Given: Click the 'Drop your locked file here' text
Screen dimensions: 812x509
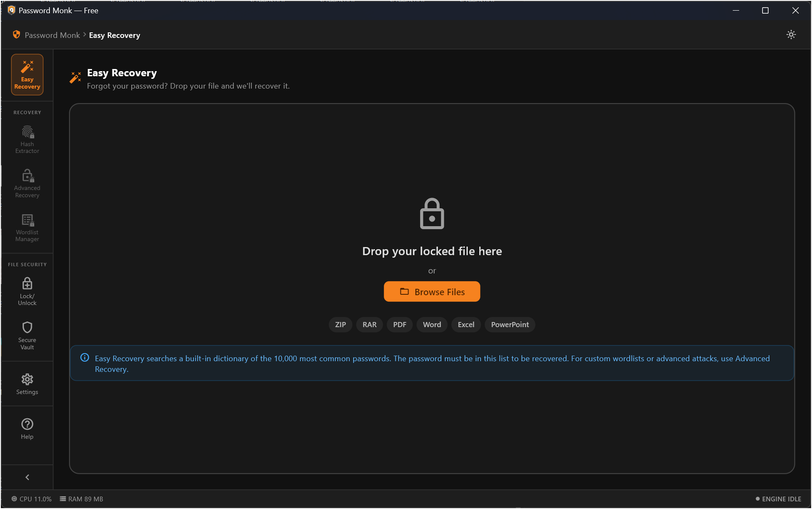Looking at the screenshot, I should pyautogui.click(x=432, y=251).
